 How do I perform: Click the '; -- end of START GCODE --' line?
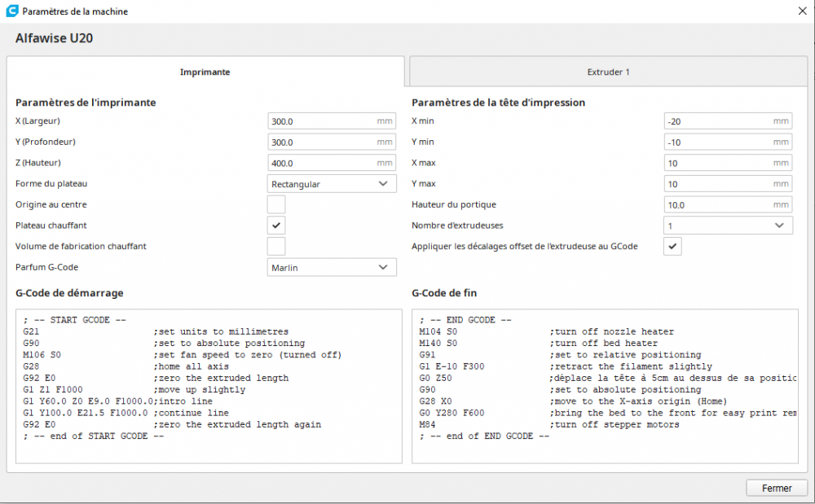pos(94,436)
